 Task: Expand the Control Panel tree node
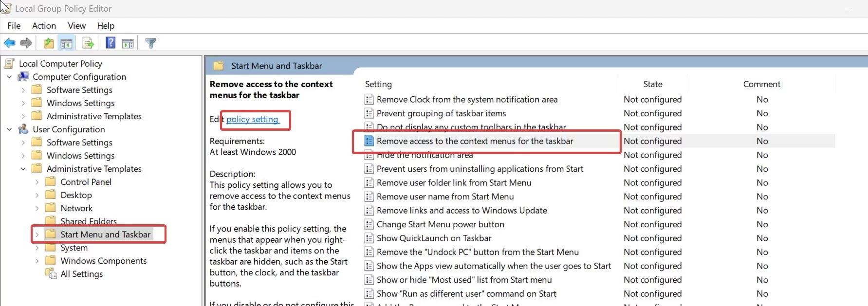[x=37, y=181]
